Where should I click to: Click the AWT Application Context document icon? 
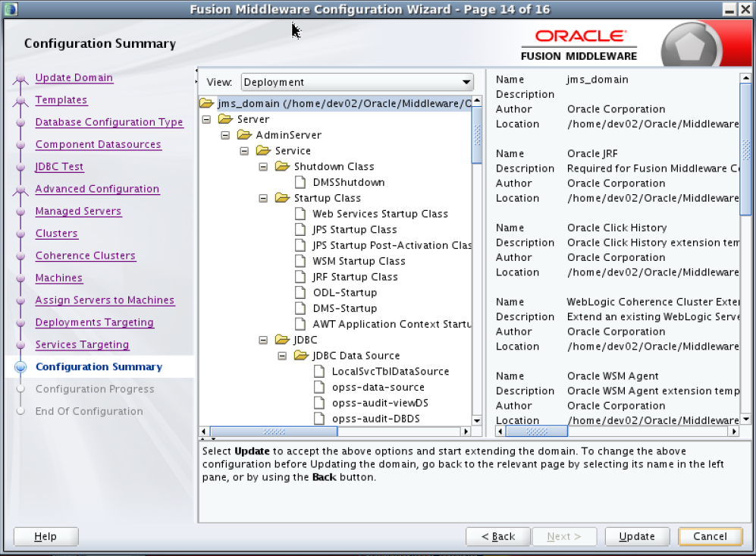pyautogui.click(x=300, y=324)
